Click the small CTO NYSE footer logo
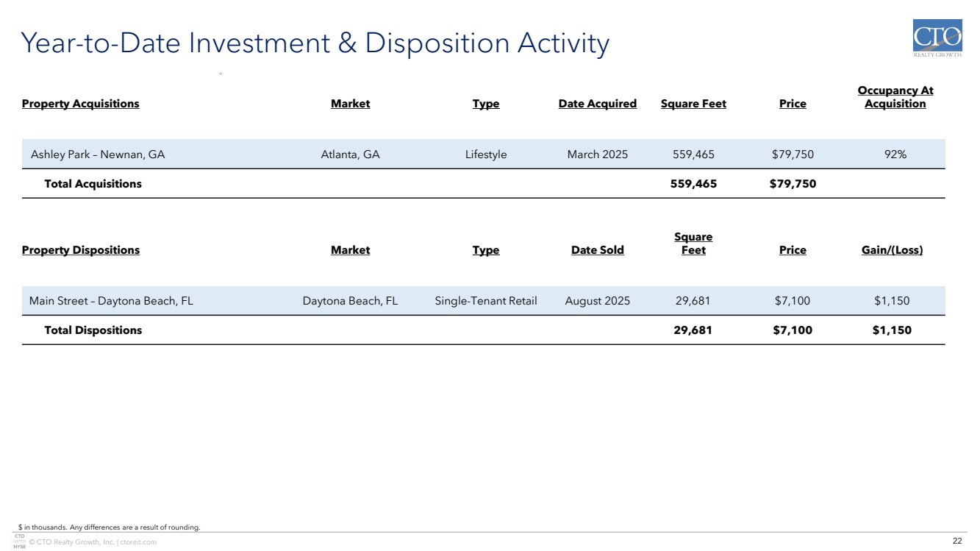This screenshot has width=980, height=551. (x=19, y=541)
